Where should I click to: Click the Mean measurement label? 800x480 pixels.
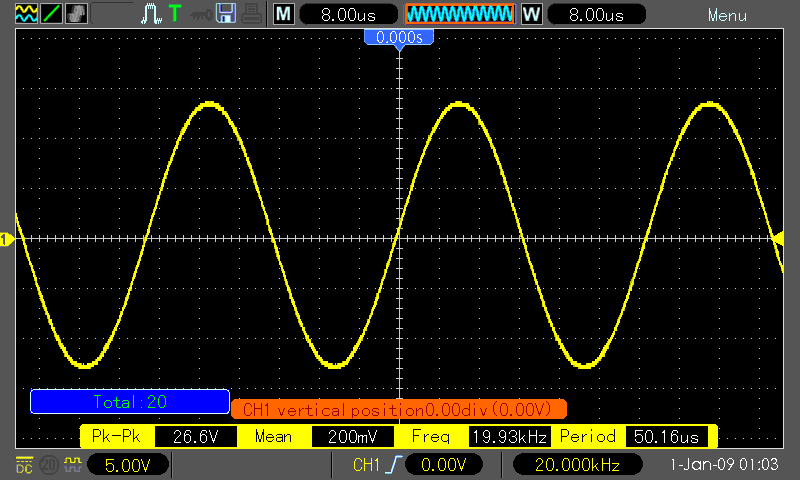pos(273,436)
